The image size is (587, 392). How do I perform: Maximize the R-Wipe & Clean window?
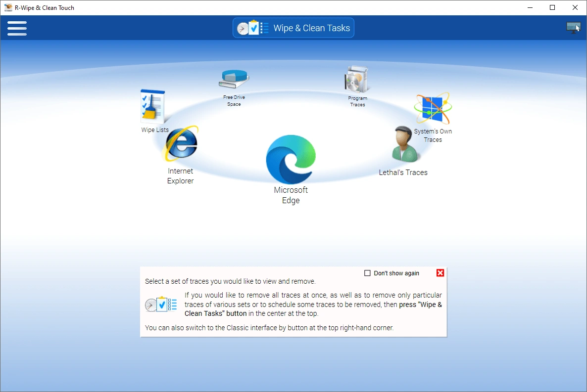[x=552, y=7]
